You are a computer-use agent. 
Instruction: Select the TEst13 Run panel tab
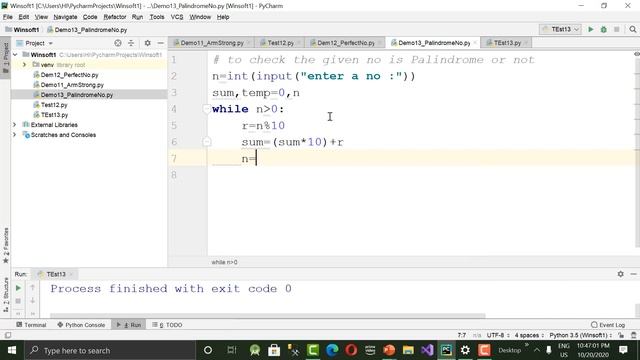(x=55, y=274)
